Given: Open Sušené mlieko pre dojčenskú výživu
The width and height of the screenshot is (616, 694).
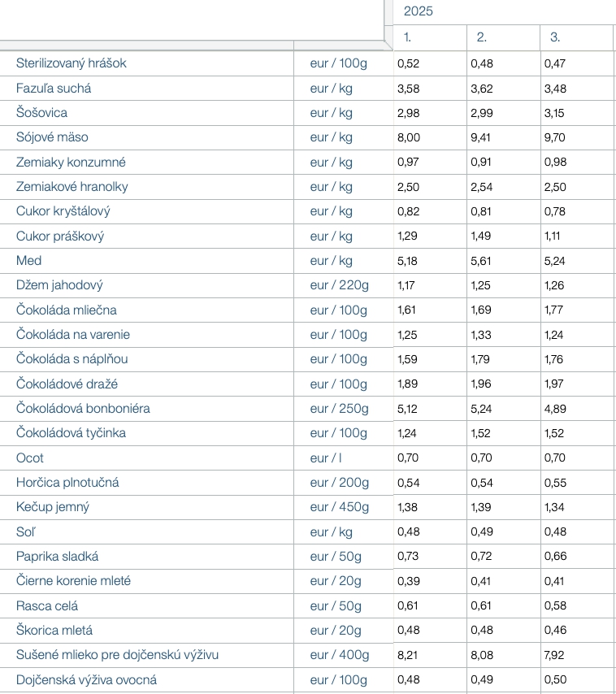Looking at the screenshot, I should (117, 655).
